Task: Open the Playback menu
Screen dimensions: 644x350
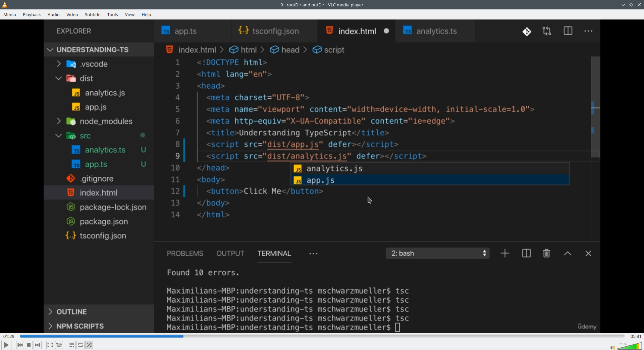Action: (32, 15)
